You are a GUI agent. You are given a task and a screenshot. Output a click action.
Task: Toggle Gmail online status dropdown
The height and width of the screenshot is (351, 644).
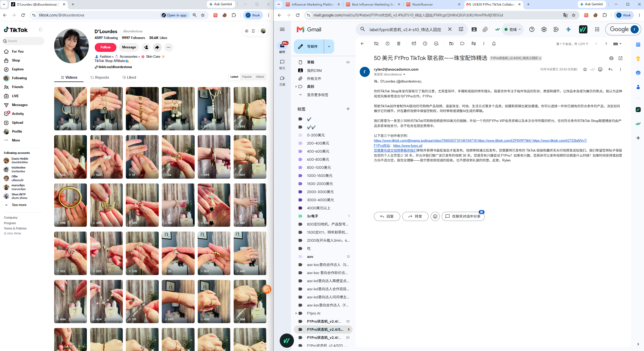513,29
